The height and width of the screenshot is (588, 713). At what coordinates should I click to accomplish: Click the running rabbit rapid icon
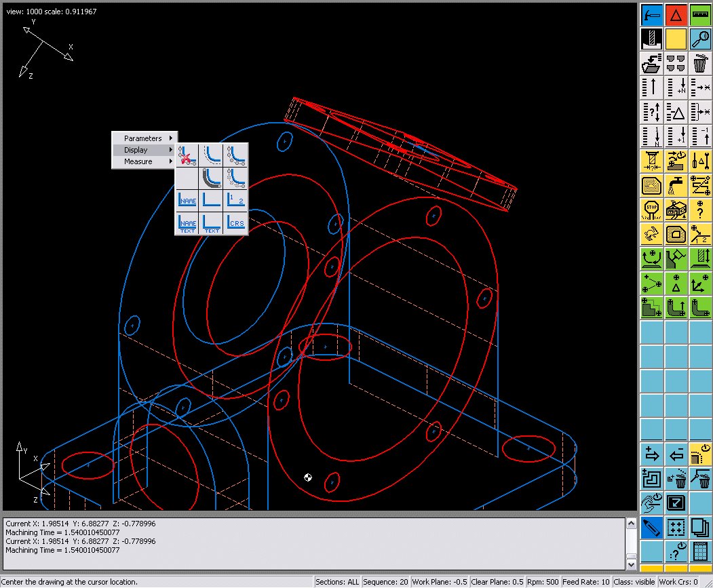tap(651, 235)
